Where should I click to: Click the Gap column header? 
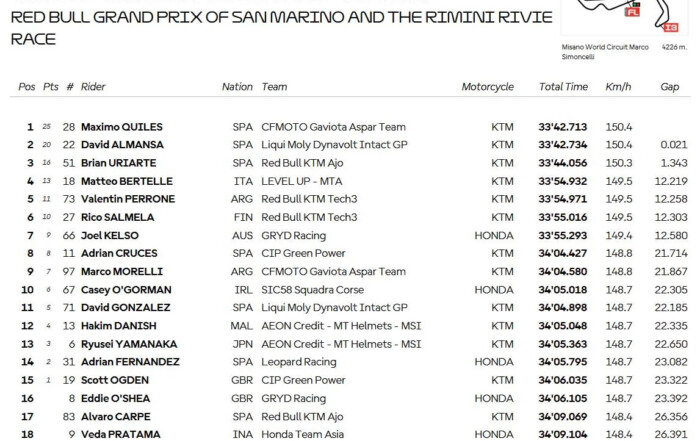pos(670,87)
